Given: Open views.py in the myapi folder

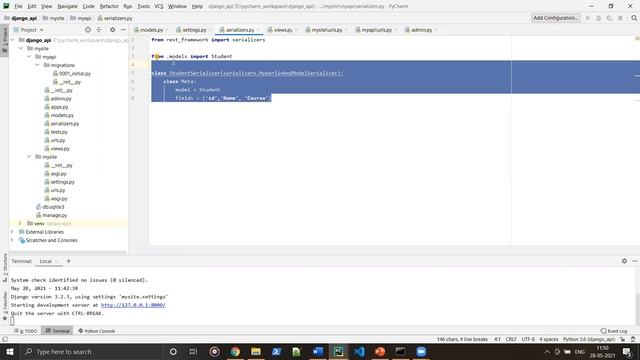Looking at the screenshot, I should [x=60, y=149].
